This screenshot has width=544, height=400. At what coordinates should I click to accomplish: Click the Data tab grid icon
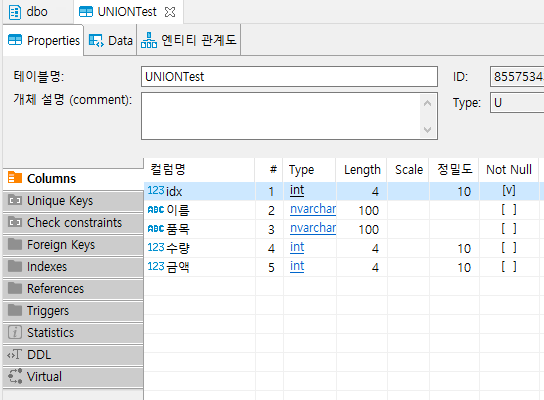[x=96, y=41]
